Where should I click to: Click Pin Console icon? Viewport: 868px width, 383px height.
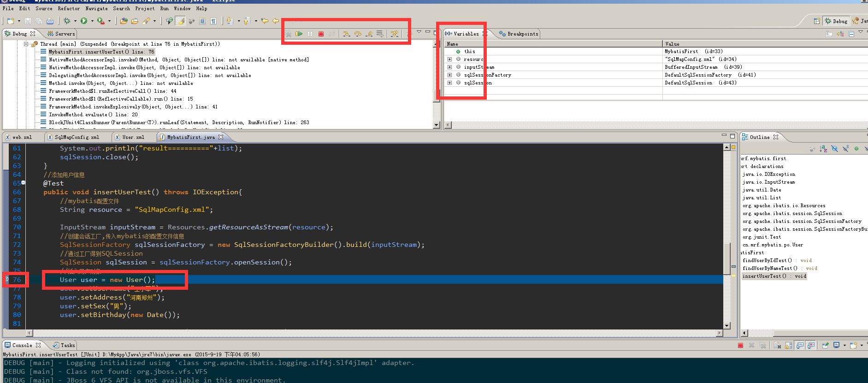pyautogui.click(x=825, y=345)
